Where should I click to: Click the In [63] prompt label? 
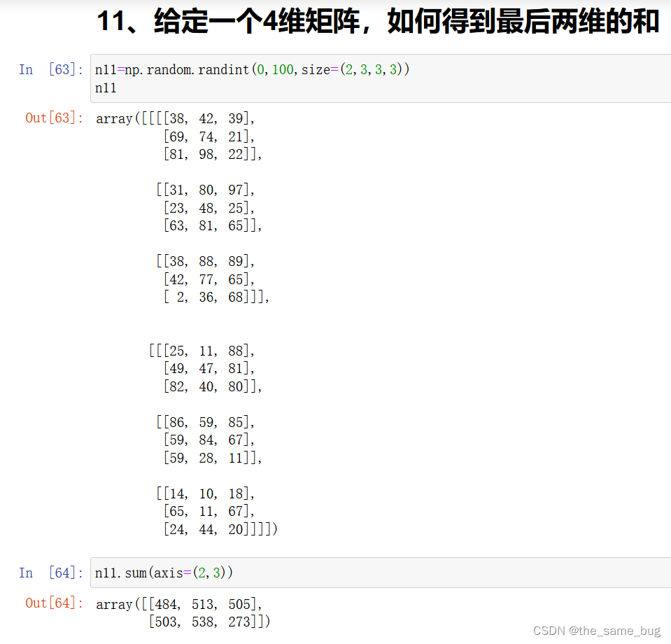51,69
